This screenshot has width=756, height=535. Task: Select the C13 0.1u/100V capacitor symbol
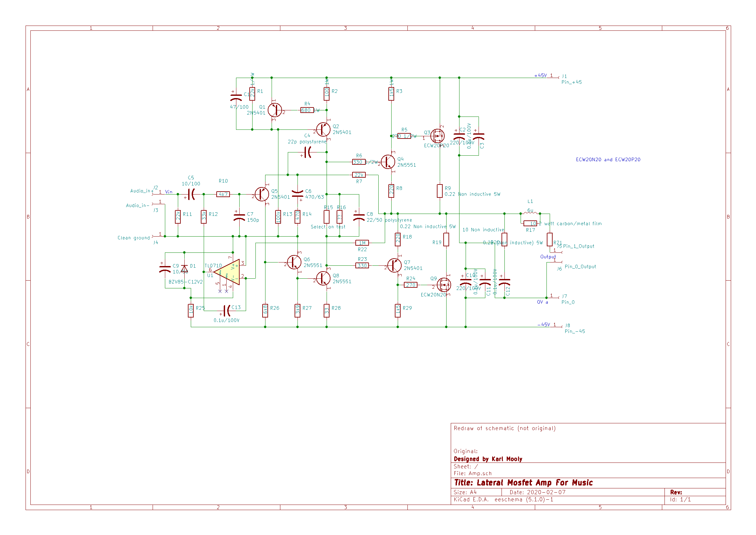tap(227, 311)
